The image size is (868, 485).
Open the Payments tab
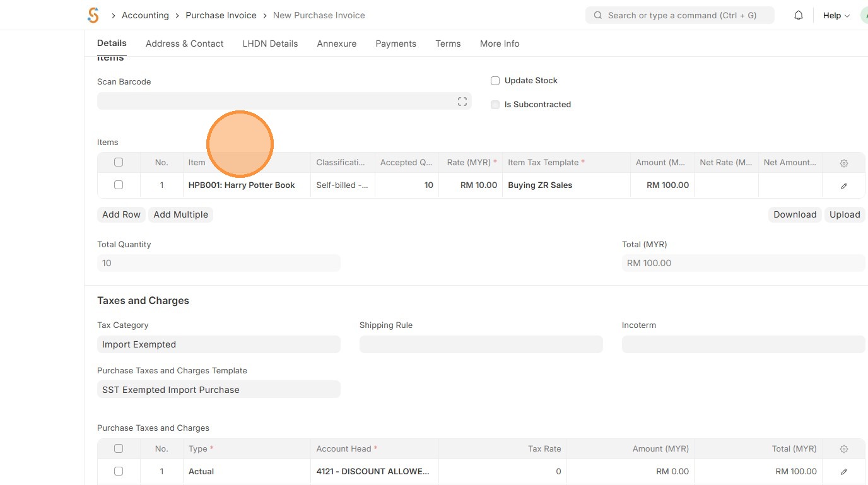[396, 44]
